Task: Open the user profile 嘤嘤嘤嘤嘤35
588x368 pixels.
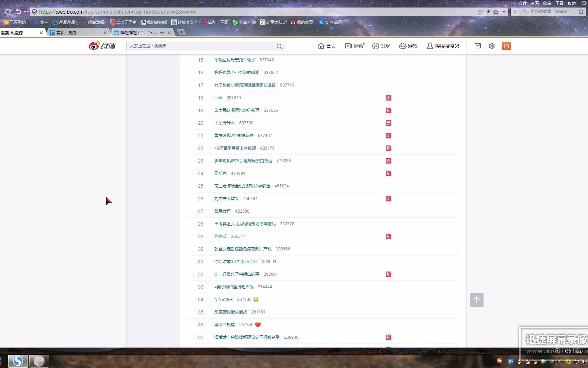Action: (x=443, y=46)
